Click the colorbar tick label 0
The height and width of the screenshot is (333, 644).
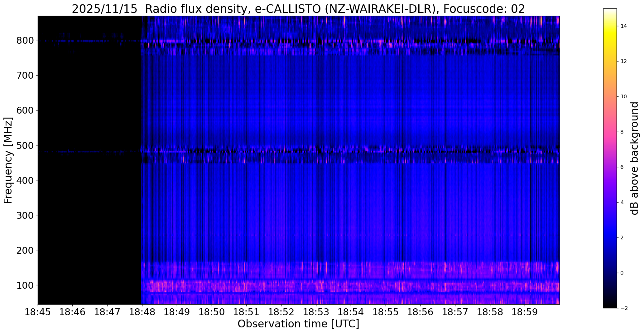[x=622, y=273]
